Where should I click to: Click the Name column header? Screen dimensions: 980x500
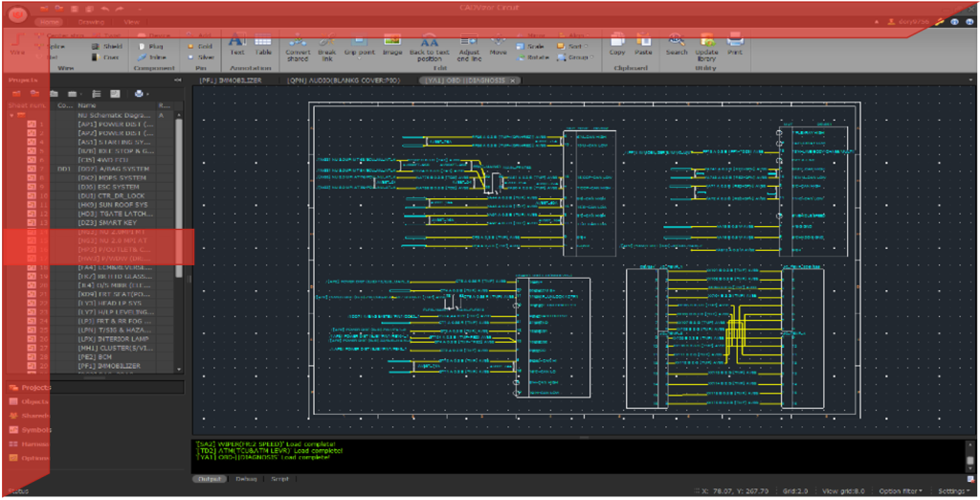[116, 105]
